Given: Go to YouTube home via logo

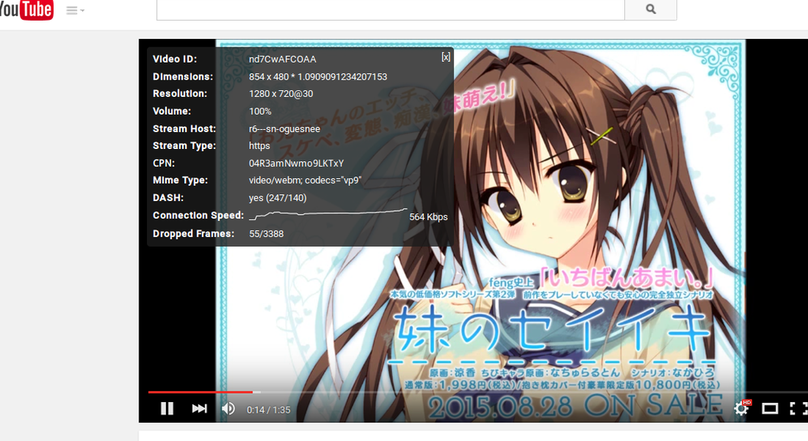Looking at the screenshot, I should tap(27, 10).
